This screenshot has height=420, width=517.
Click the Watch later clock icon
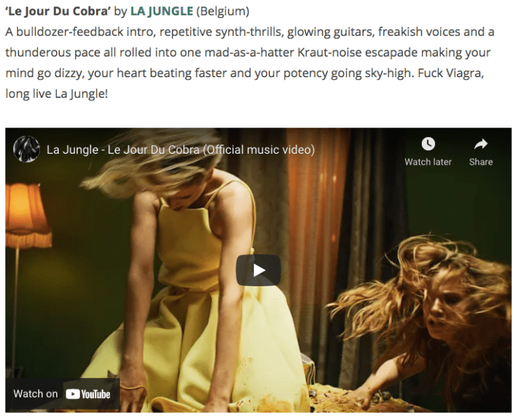428,144
